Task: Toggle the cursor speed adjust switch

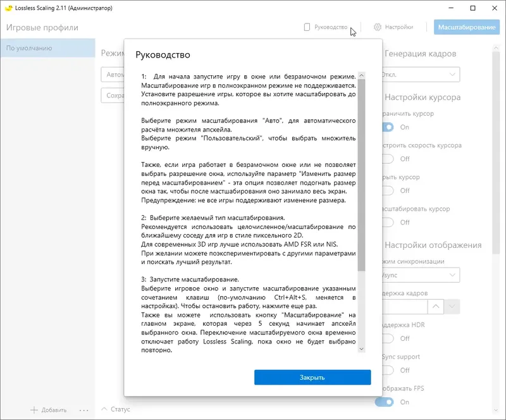Action: [388, 159]
